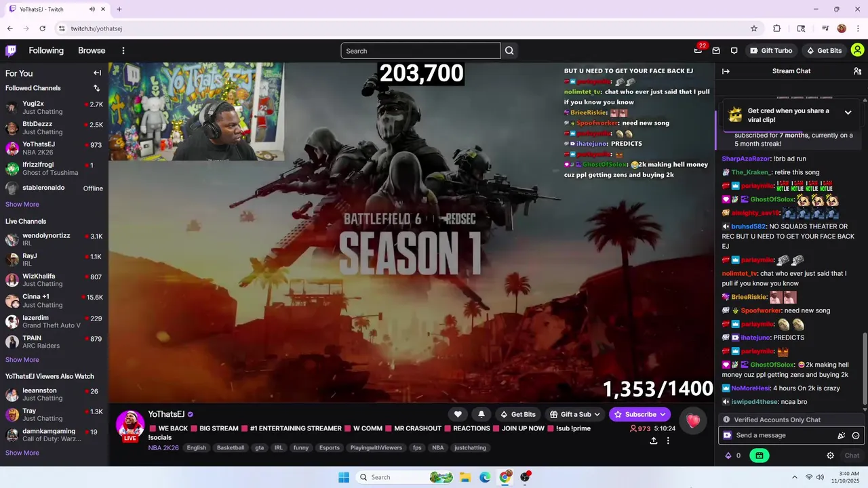This screenshot has height=488, width=868.
Task: Open the chat community users icon
Action: point(857,71)
